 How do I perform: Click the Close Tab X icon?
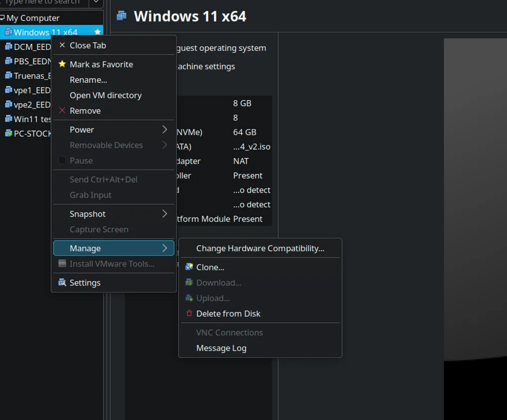click(62, 45)
